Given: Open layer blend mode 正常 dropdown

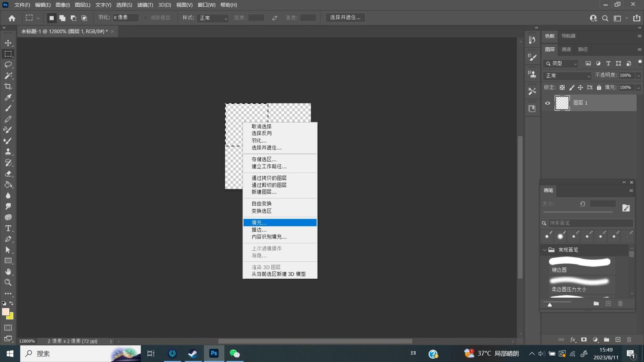Looking at the screenshot, I should tap(567, 76).
